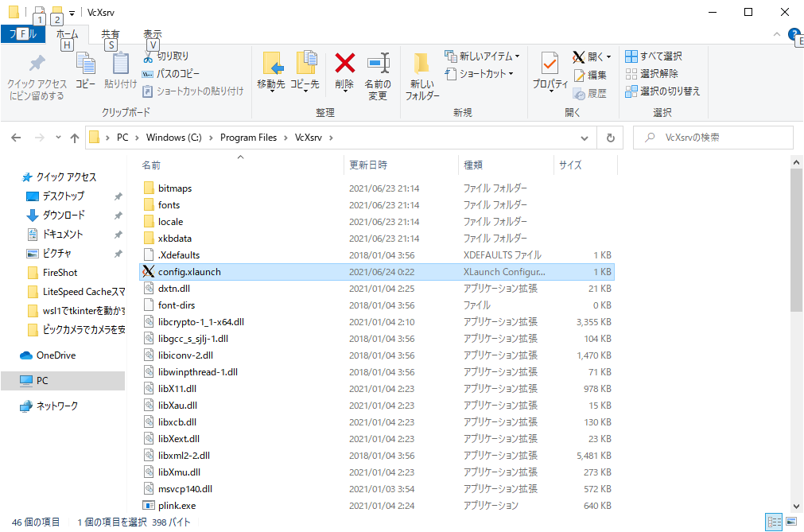Select Network in navigation pane
This screenshot has height=532, width=804.
tap(57, 406)
